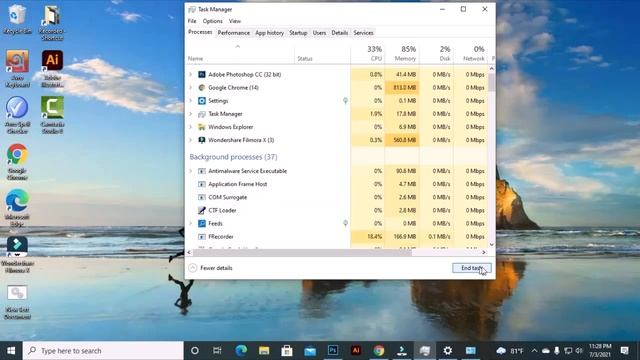Click the Adobe Photoshop CC process icon
640x360 pixels.
click(x=202, y=74)
